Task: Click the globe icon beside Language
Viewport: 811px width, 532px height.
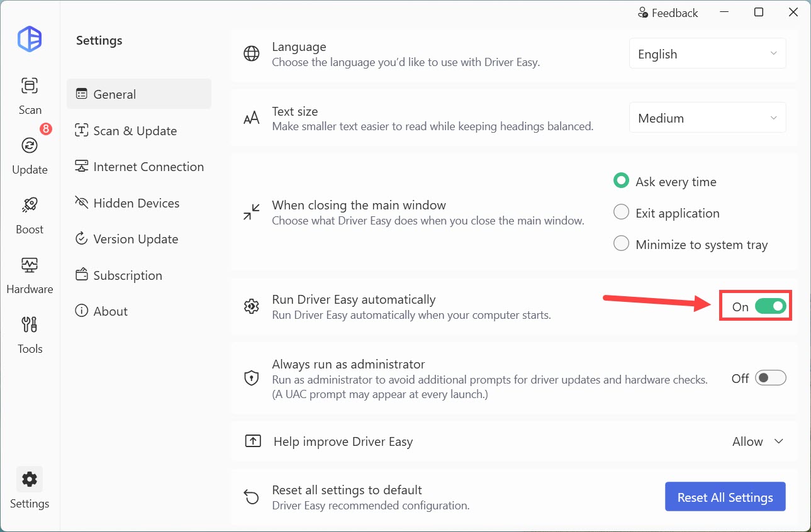Action: [252, 54]
